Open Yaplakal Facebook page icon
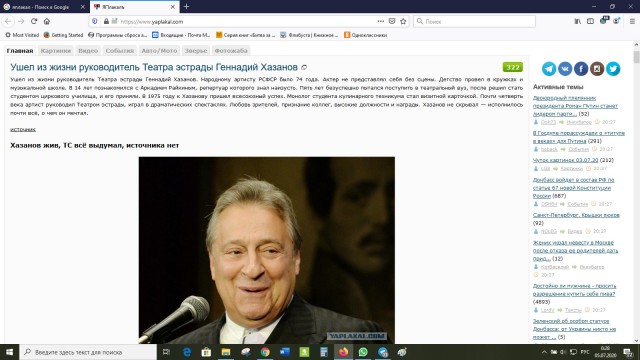The width and height of the screenshot is (640, 360). point(581,69)
